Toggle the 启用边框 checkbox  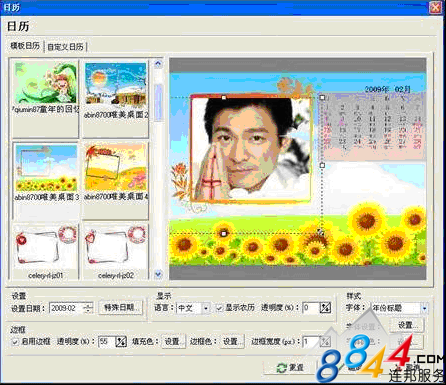pos(15,342)
